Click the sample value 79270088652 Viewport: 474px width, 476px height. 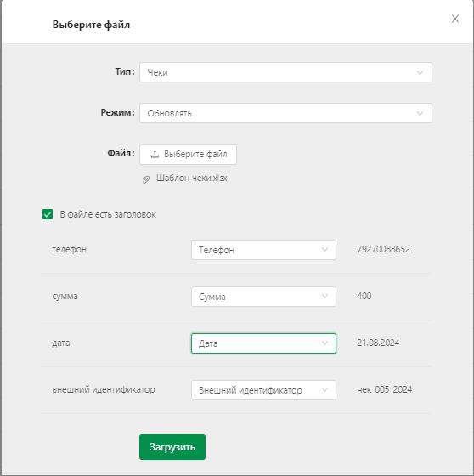(x=383, y=249)
